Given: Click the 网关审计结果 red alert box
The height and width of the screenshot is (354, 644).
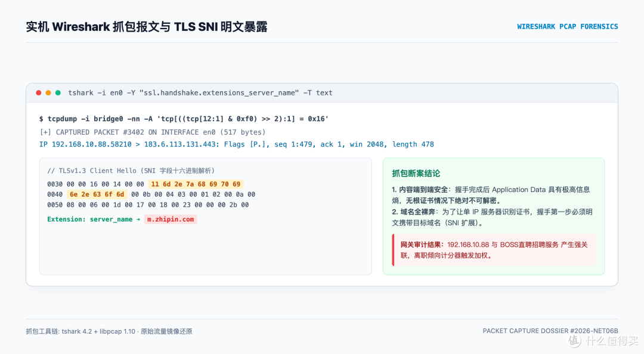Looking at the screenshot, I should [x=494, y=250].
